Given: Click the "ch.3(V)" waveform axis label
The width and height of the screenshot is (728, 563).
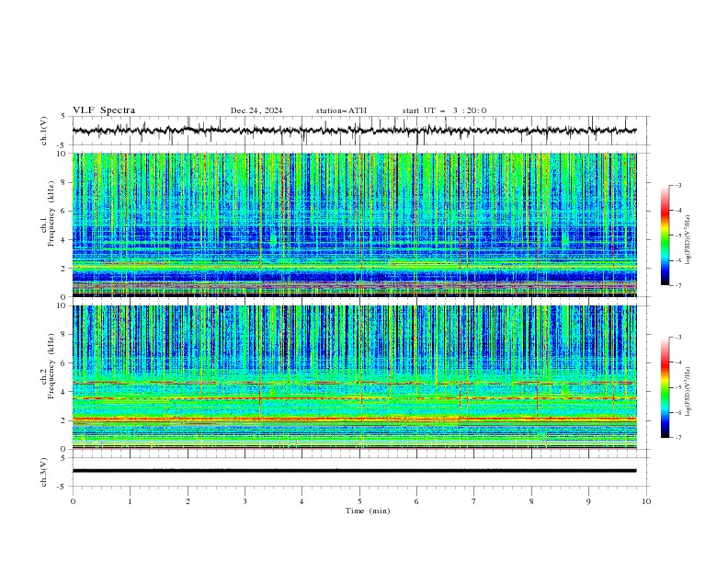Looking at the screenshot, I should [44, 472].
